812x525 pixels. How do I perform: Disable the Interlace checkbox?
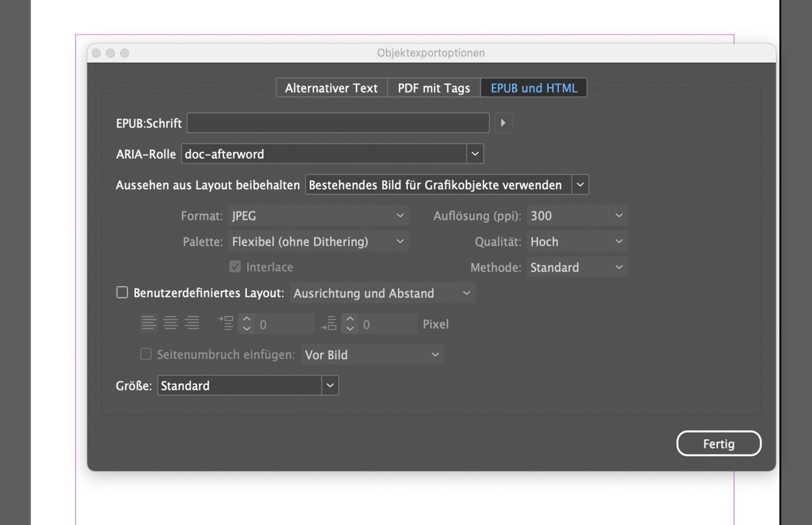tap(235, 267)
